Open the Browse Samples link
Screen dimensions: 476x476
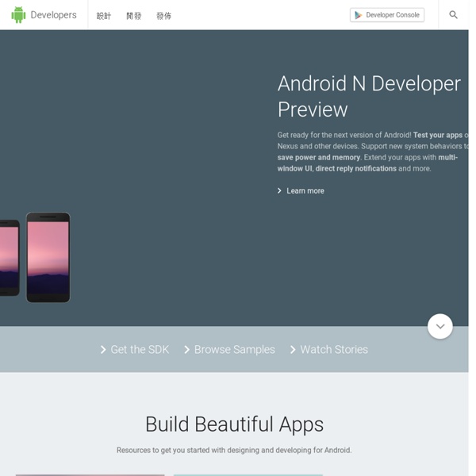(229, 349)
